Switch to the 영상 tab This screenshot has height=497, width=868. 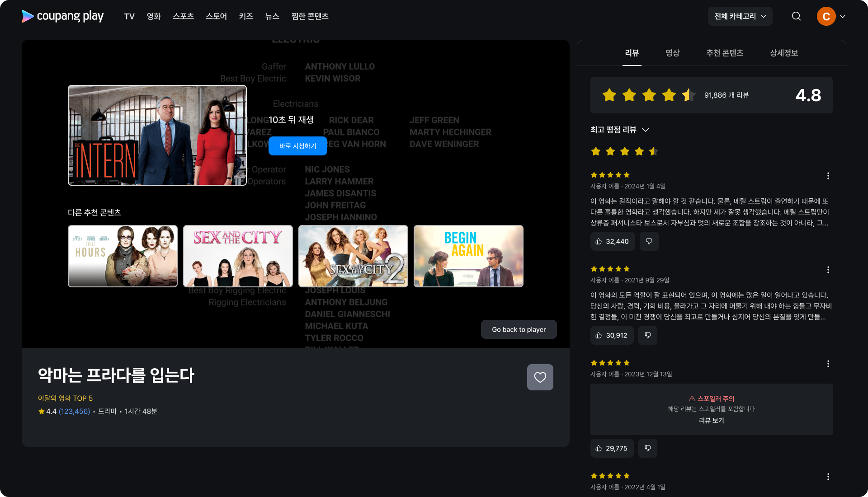coord(672,53)
